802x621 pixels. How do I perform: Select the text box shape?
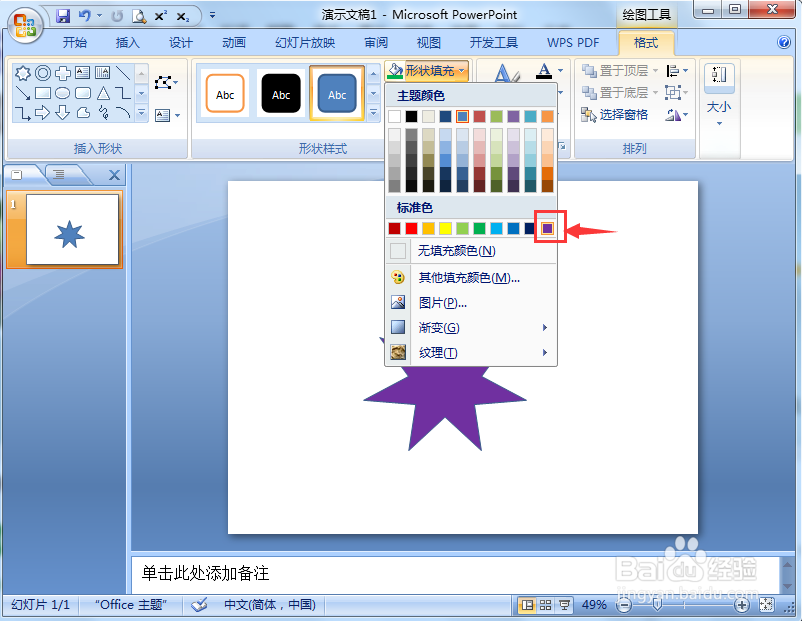[x=82, y=73]
